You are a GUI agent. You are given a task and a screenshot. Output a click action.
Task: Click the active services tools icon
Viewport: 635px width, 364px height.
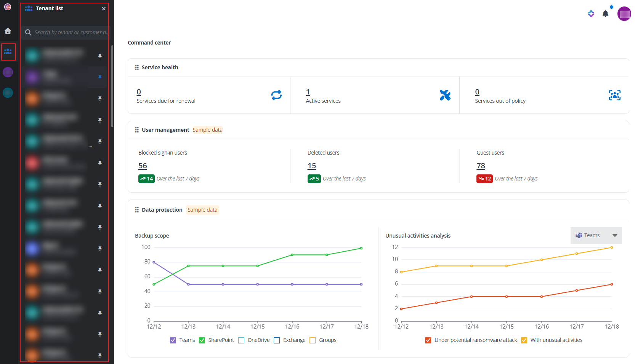tap(445, 95)
